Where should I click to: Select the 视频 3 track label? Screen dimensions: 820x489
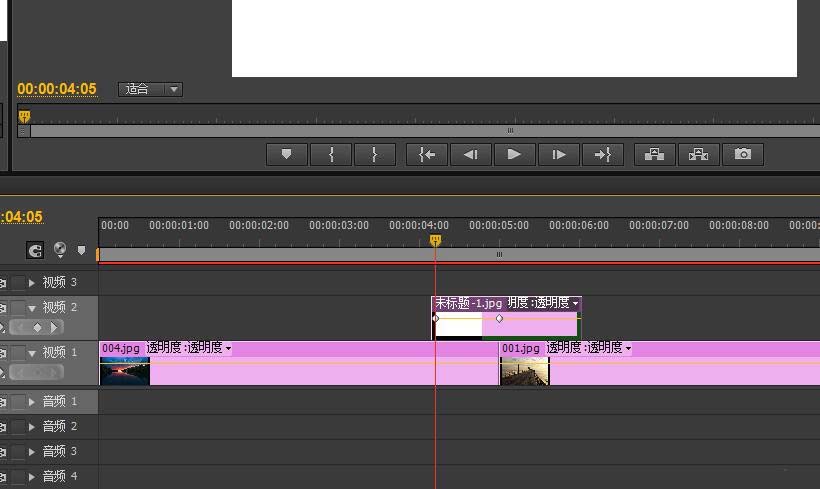pyautogui.click(x=60, y=282)
